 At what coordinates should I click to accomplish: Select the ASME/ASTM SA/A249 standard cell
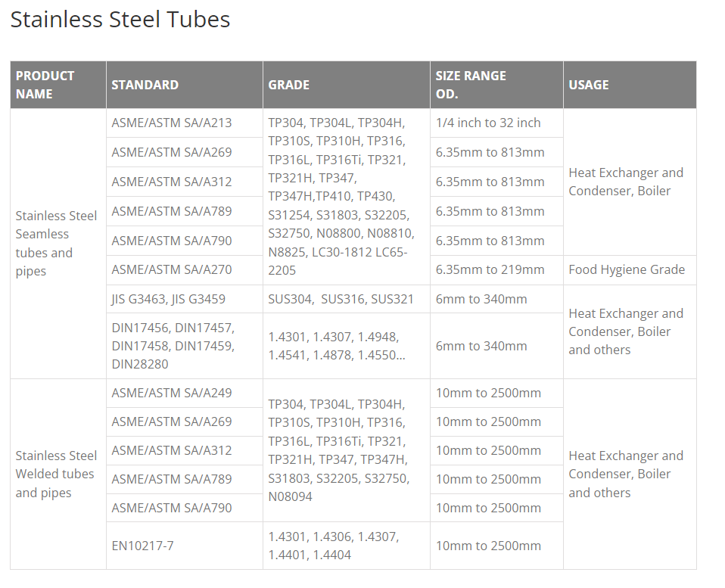[x=172, y=393]
